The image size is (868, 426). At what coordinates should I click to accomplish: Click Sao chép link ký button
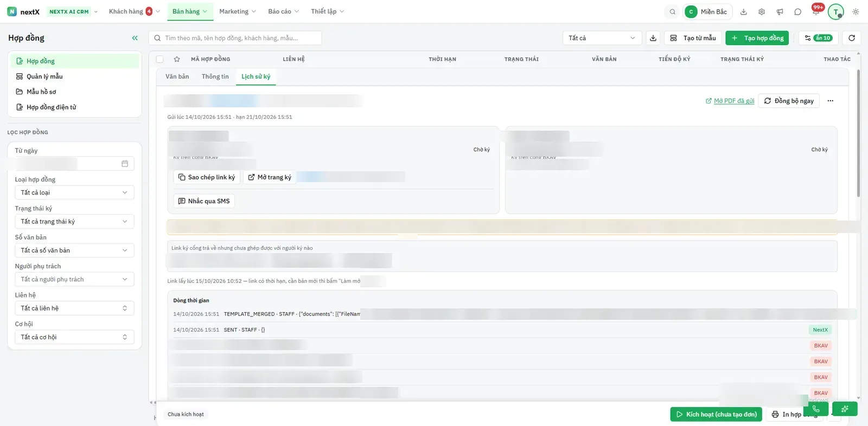point(207,177)
